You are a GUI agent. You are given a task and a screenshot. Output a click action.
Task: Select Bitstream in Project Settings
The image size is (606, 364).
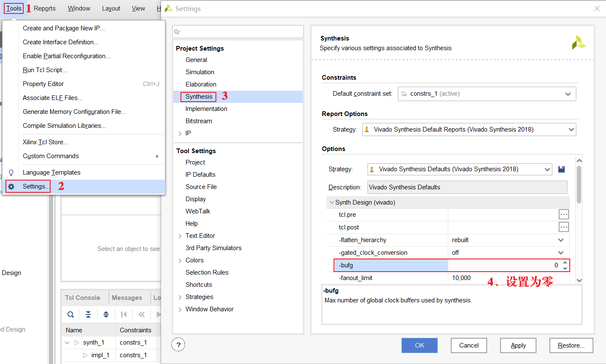199,121
